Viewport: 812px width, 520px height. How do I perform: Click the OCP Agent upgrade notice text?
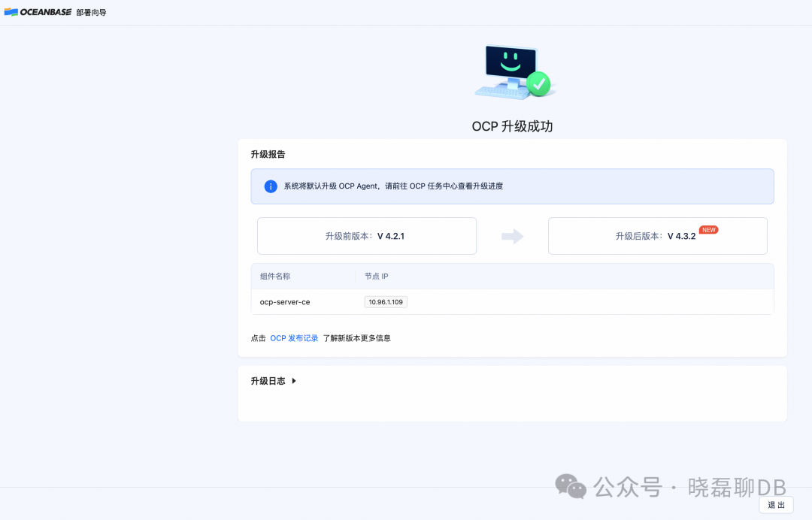[x=393, y=186]
